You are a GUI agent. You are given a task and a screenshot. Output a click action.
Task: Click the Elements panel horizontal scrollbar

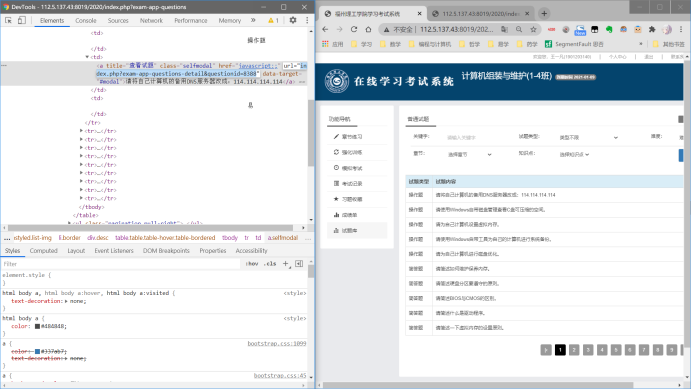(150, 228)
